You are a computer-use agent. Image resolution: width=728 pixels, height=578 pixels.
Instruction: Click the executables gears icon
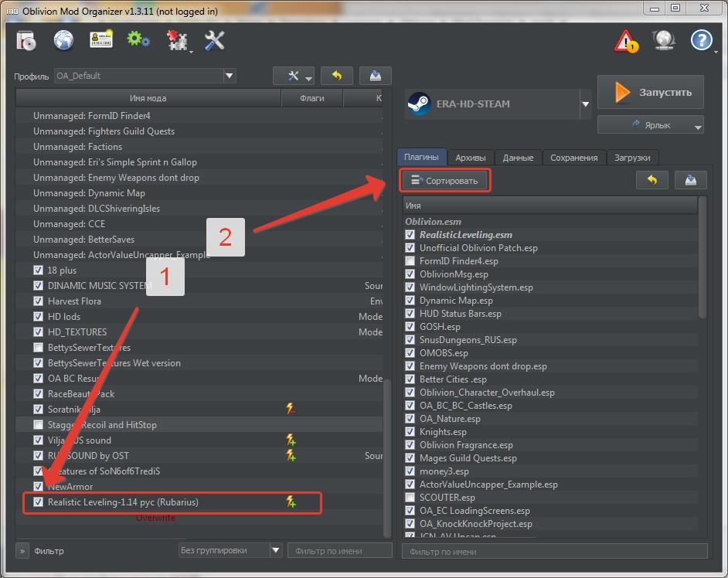(x=139, y=41)
